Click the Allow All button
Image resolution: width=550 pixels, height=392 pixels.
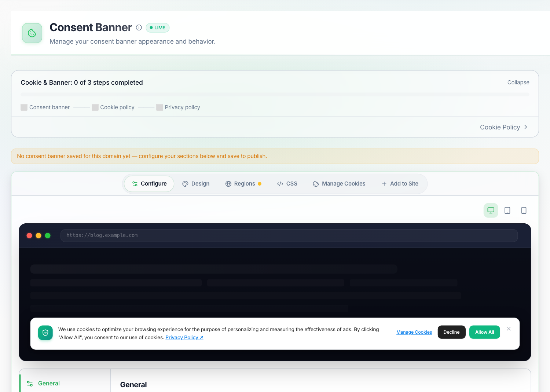(x=484, y=332)
